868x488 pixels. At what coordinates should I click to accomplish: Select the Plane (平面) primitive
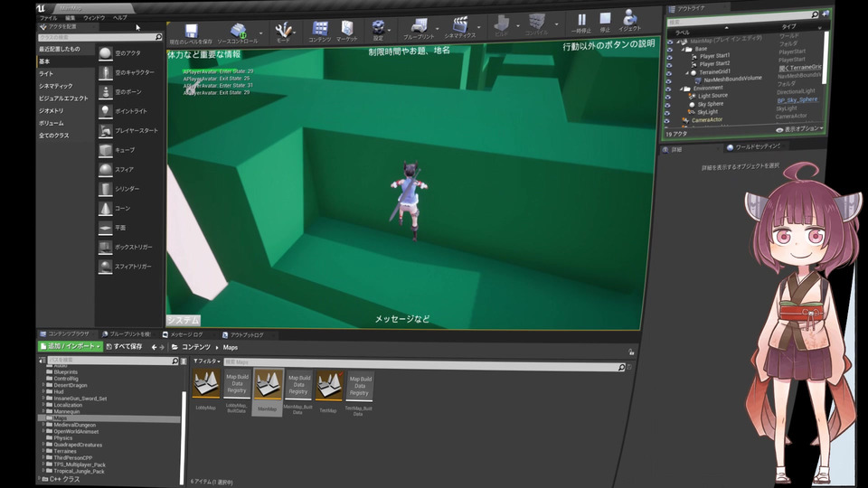point(129,228)
